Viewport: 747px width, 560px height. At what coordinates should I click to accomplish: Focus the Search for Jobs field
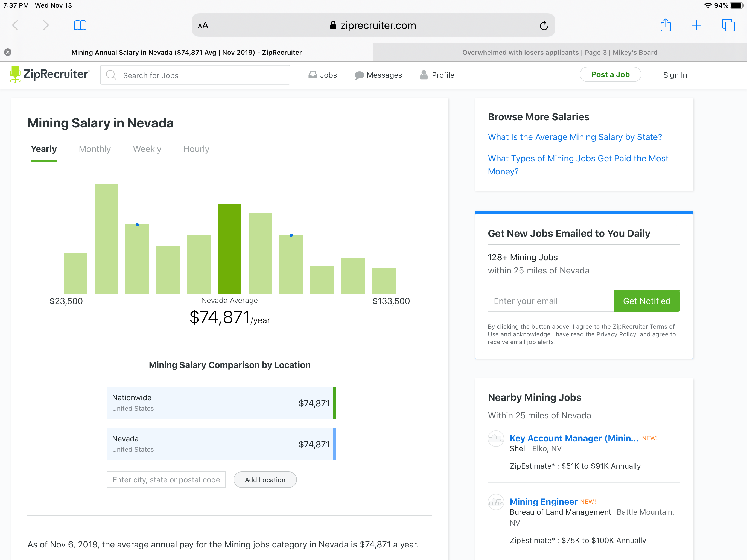195,75
